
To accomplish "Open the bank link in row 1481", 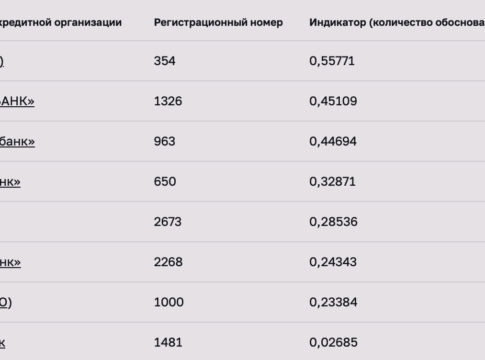I will [x=3, y=342].
